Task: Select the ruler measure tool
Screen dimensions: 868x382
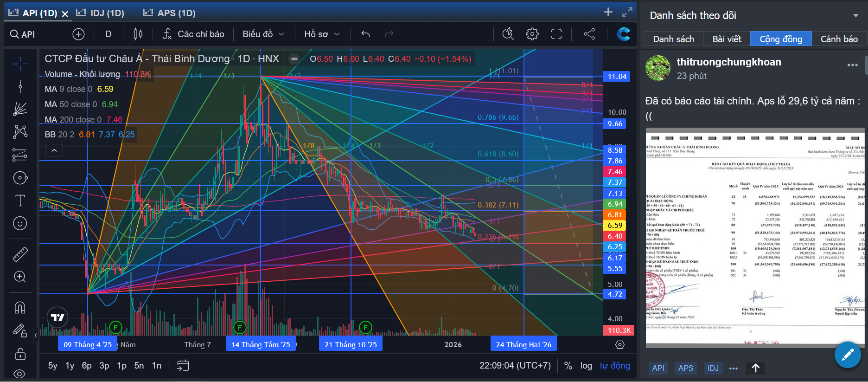Action: point(20,254)
